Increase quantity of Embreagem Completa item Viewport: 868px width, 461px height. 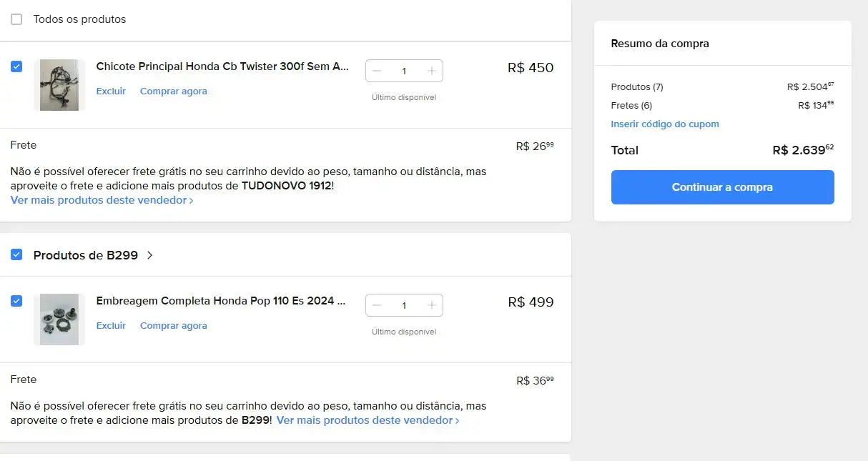432,305
